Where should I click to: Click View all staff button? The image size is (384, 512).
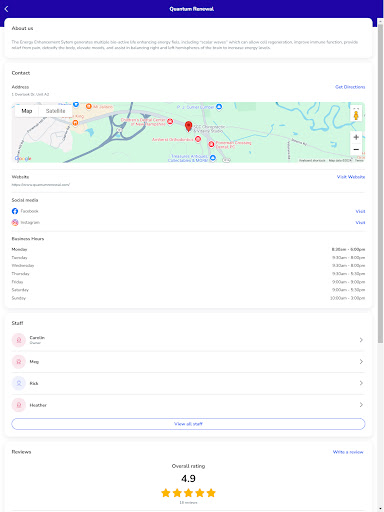[188, 424]
